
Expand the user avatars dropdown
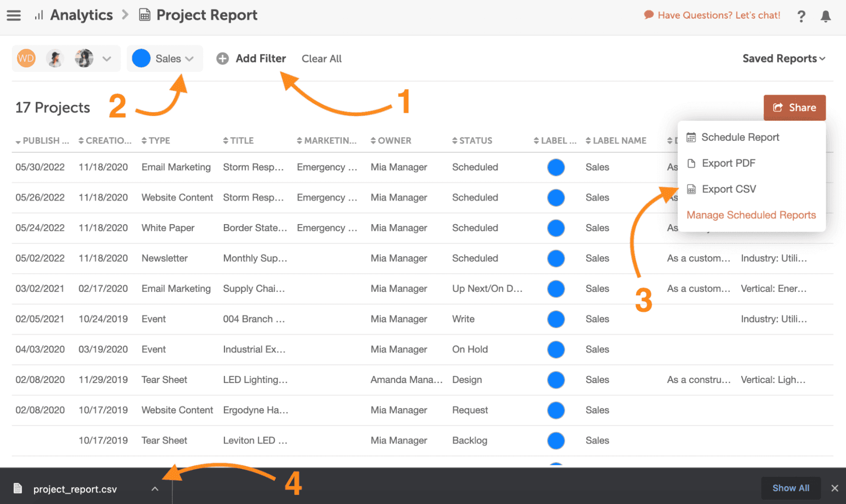tap(107, 58)
